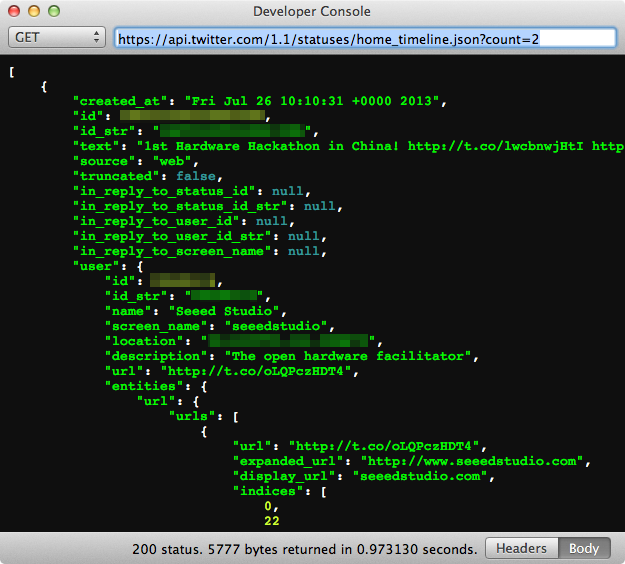The width and height of the screenshot is (625, 564).
Task: Click the "id_str" key under "created_at"
Action: pos(104,131)
